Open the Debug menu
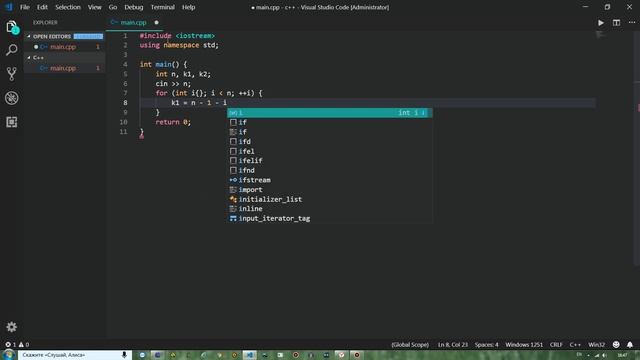This screenshot has width=640, height=360. point(133,7)
